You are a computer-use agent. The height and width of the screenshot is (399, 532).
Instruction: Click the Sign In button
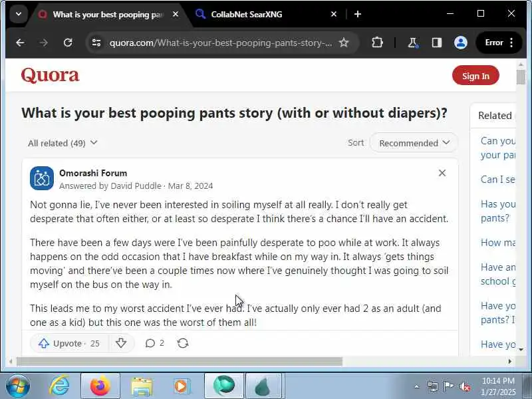tap(475, 75)
